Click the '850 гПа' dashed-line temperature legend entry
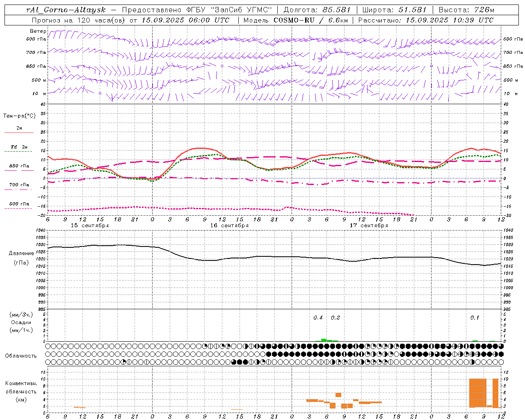Screen dimensions: 525x420 (x=19, y=166)
